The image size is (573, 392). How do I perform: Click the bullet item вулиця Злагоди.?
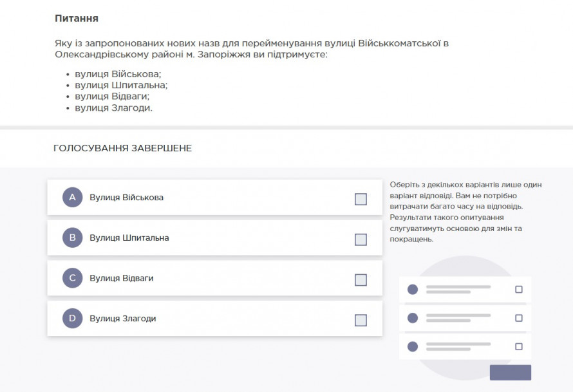(114, 107)
